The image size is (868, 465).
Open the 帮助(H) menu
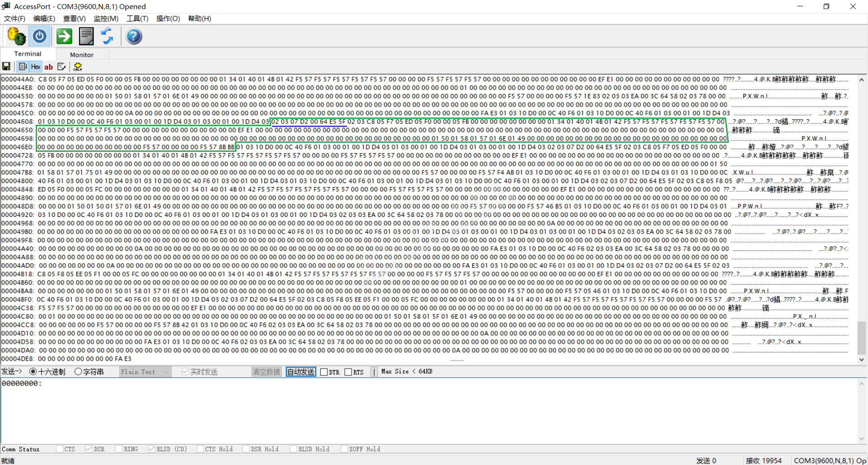pyautogui.click(x=199, y=19)
